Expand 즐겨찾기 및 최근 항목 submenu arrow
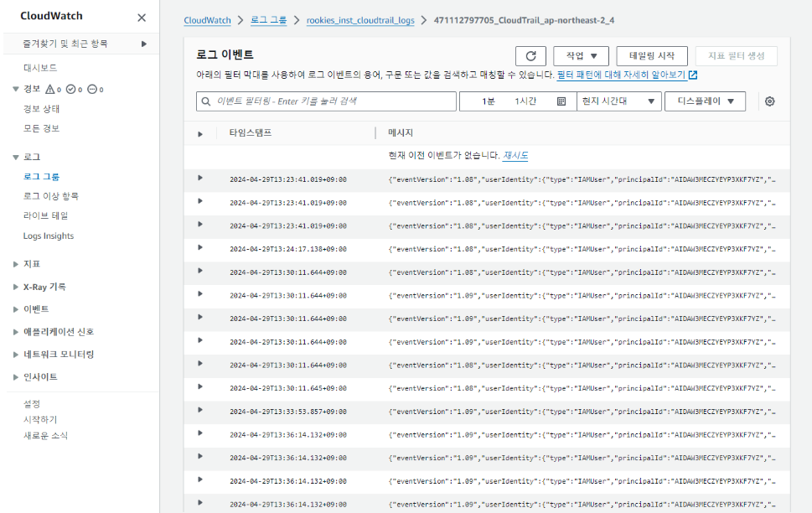 [144, 44]
